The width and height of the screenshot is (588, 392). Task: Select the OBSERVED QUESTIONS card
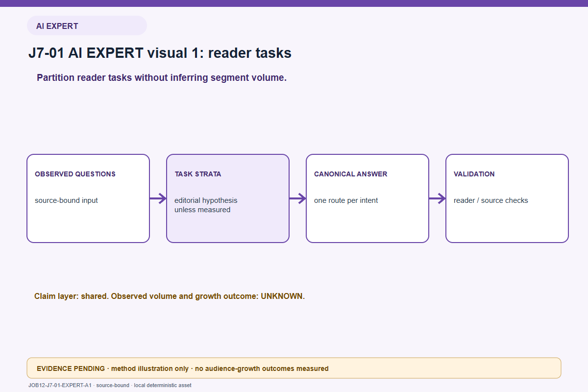coord(88,198)
